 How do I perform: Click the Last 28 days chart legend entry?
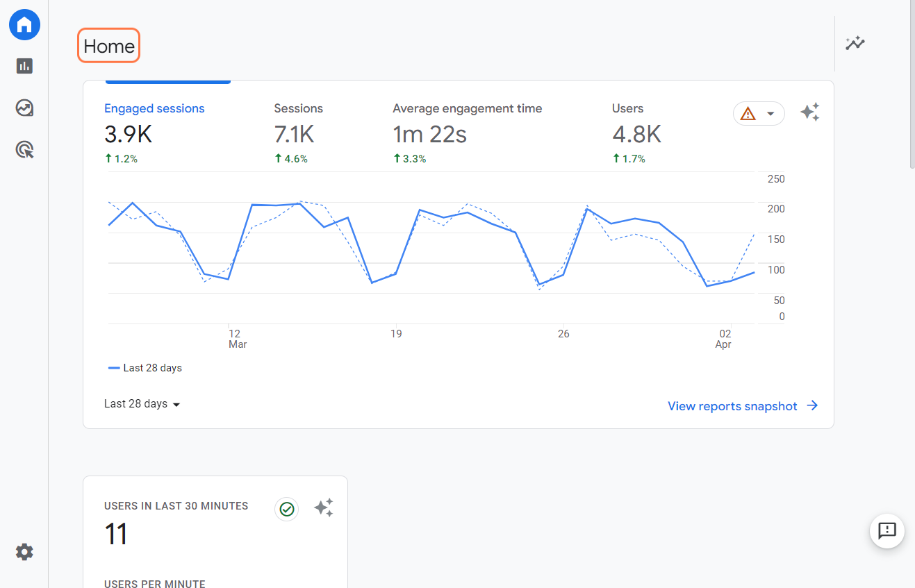145,368
